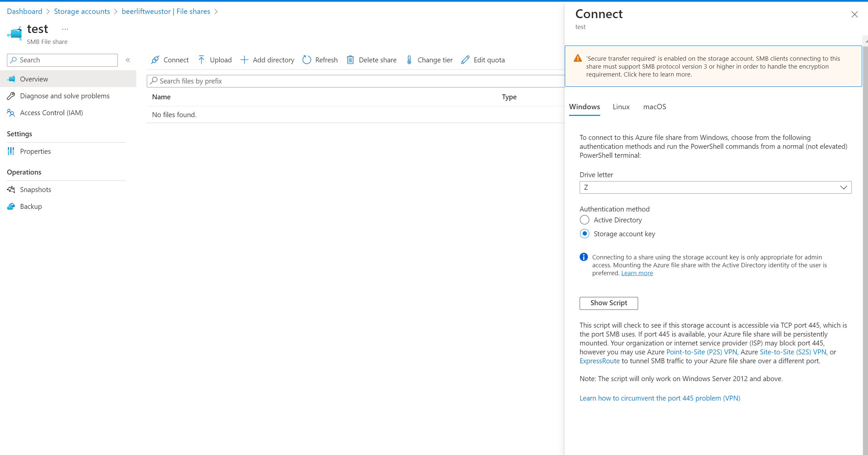Click the Upload arrow icon

[x=201, y=60]
